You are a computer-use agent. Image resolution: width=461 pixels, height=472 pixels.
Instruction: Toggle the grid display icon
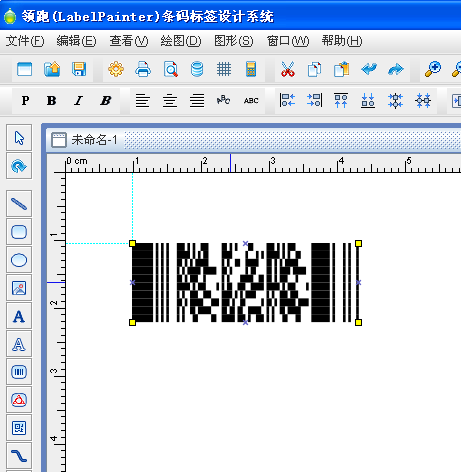point(224,69)
